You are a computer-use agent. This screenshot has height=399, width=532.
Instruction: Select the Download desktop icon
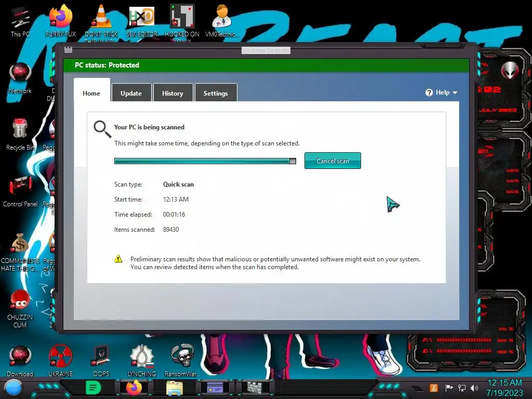coord(20,361)
